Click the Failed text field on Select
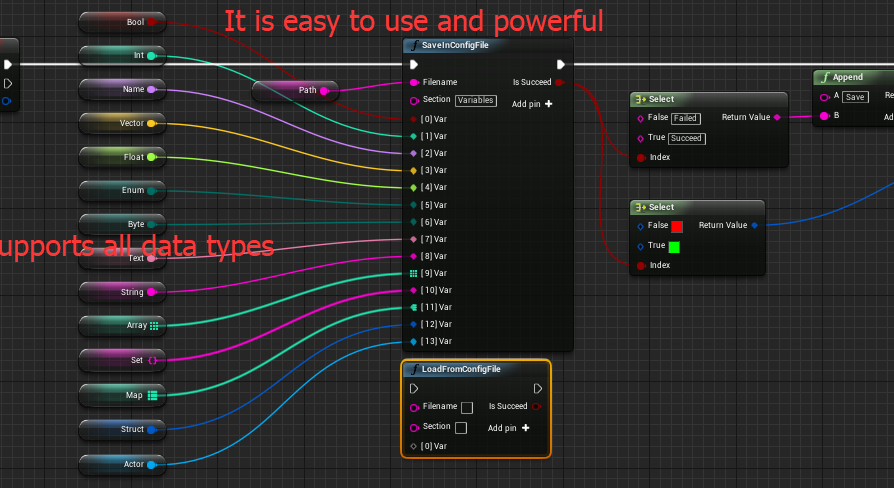This screenshot has height=488, width=894. pos(686,118)
